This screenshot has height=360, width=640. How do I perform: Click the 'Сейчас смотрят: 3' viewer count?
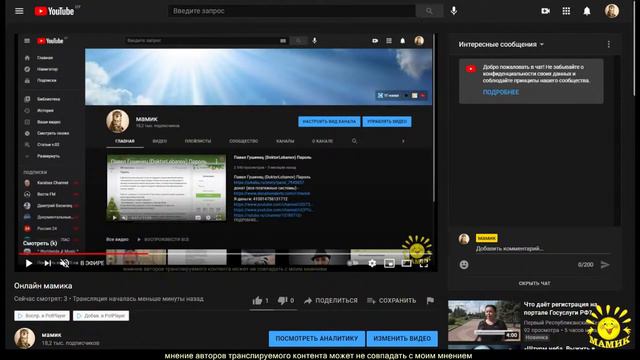tap(40, 299)
